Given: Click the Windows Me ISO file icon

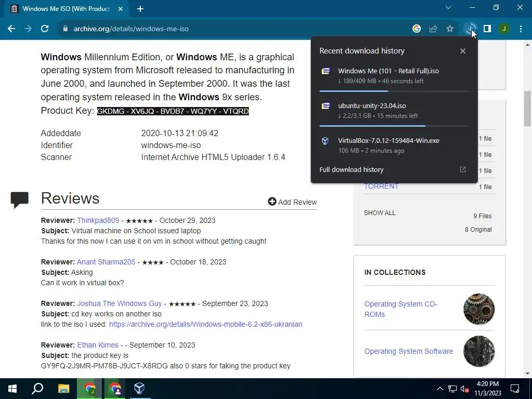Looking at the screenshot, I should tap(326, 71).
